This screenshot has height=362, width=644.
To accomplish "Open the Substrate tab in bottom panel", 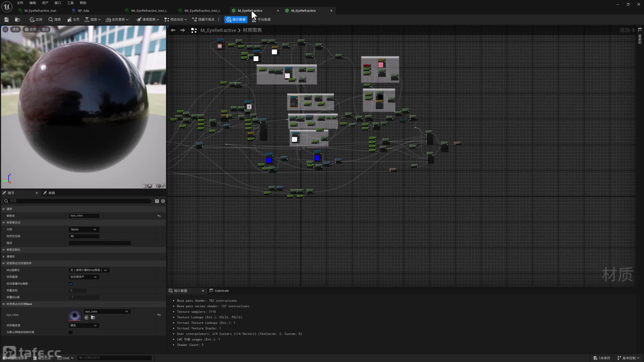I will point(219,291).
